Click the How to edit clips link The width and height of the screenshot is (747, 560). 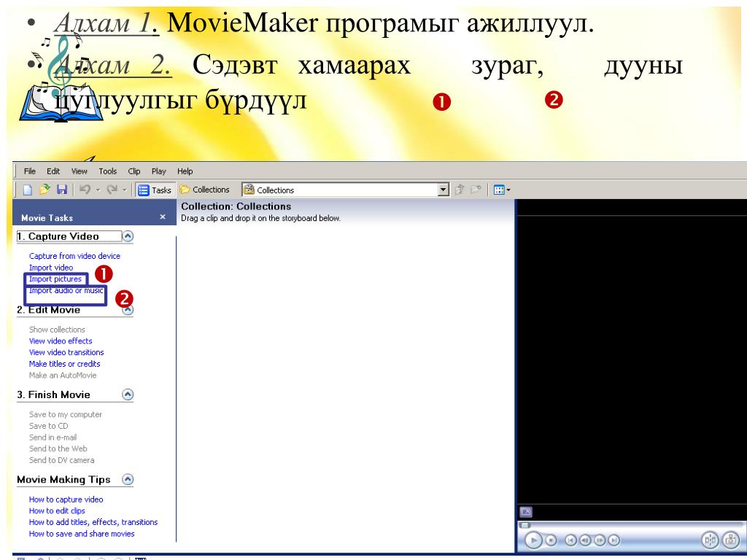[x=57, y=511]
